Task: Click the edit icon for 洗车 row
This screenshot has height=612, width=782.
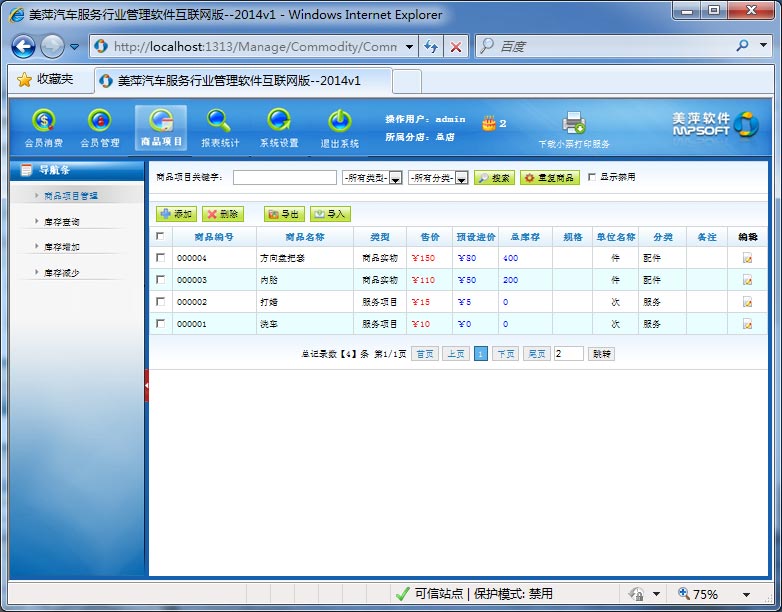Action: (747, 324)
